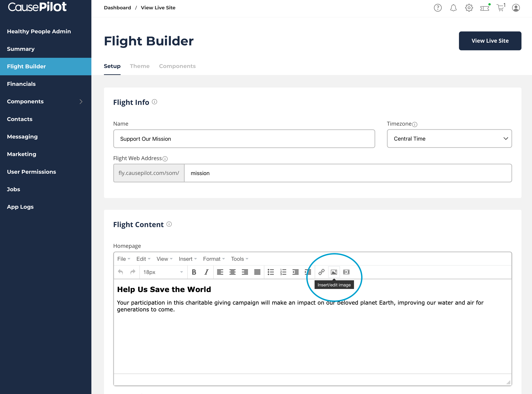This screenshot has height=394, width=532.
Task: Click the Insert/edit image toolbar icon
Action: [x=334, y=272]
